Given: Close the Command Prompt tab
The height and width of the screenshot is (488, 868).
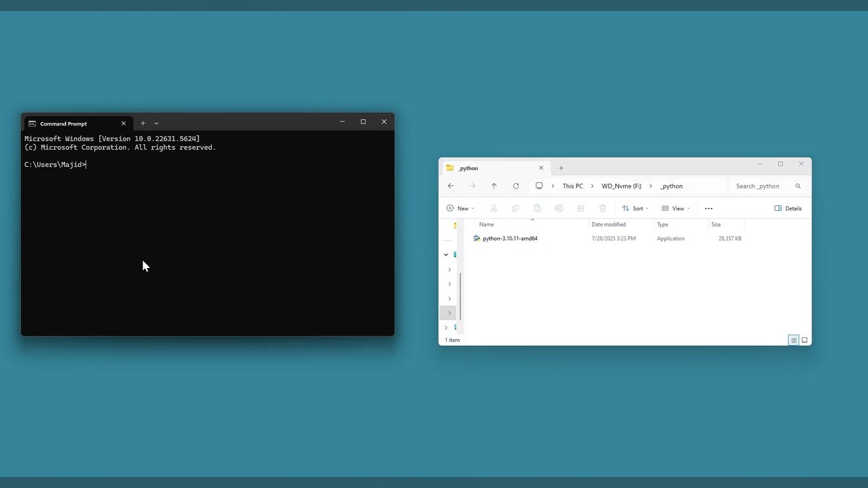Looking at the screenshot, I should pos(124,124).
